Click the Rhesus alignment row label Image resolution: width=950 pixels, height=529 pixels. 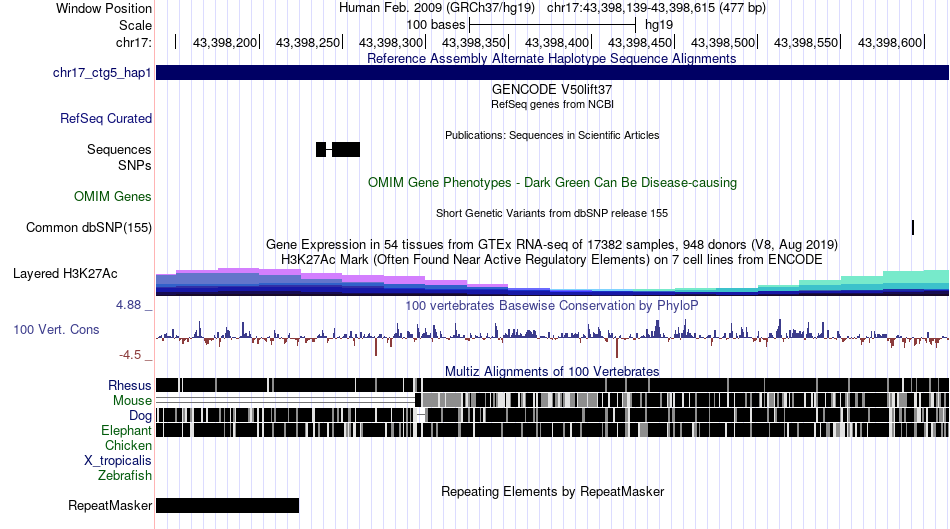pos(130,385)
